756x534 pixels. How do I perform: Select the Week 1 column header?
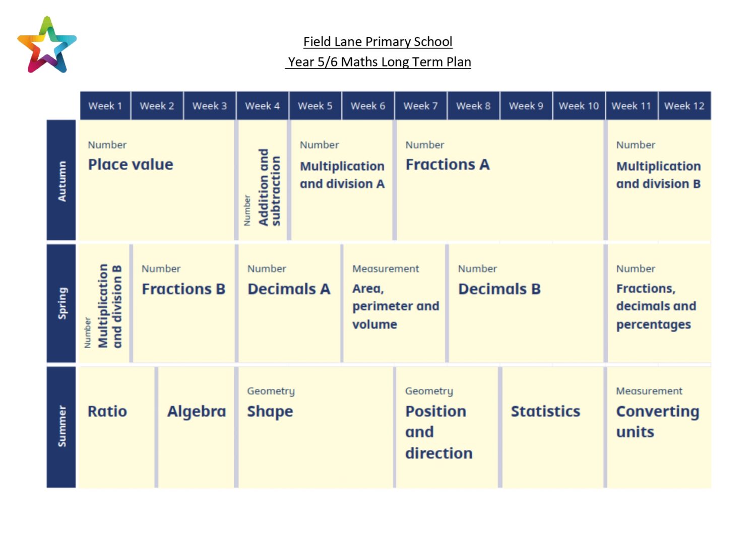point(105,106)
